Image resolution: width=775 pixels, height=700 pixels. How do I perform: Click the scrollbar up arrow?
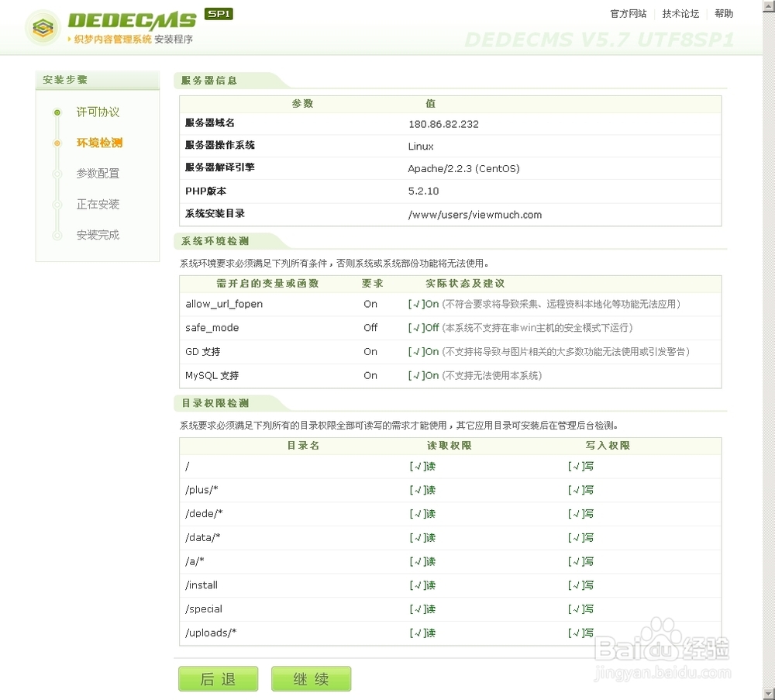(x=769, y=5)
